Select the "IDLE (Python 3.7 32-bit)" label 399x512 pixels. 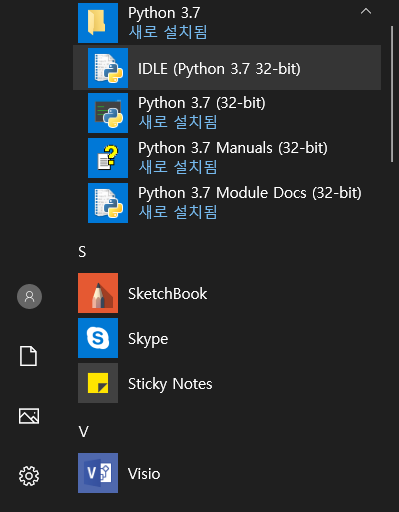[x=219, y=69]
